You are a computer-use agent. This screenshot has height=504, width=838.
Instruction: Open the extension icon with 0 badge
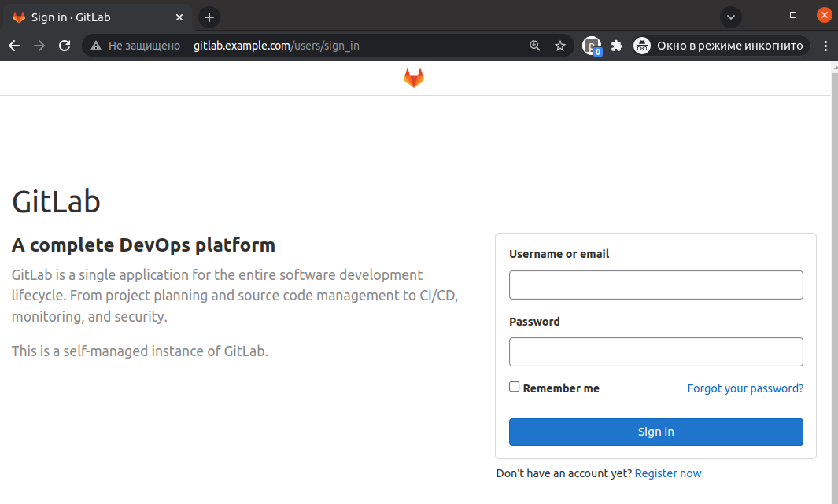point(593,46)
